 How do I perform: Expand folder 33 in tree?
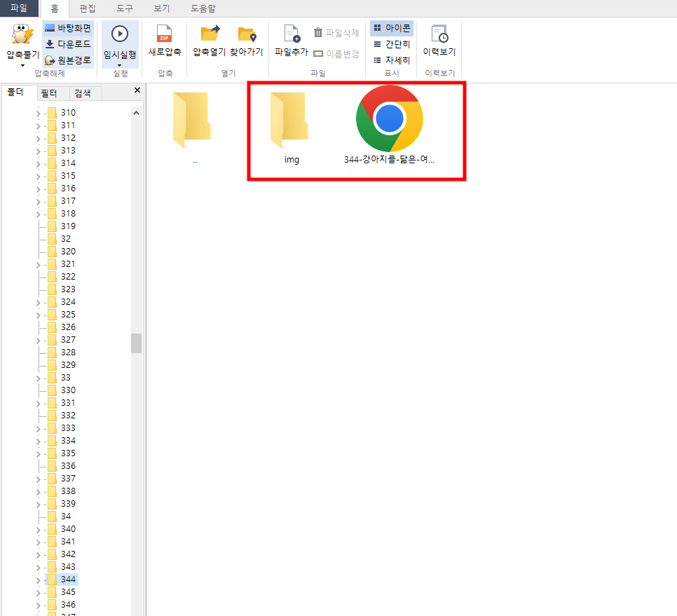(38, 378)
